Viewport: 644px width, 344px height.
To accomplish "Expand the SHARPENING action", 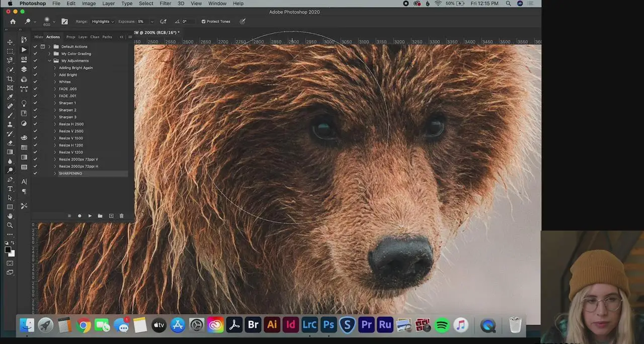I will [x=55, y=174].
